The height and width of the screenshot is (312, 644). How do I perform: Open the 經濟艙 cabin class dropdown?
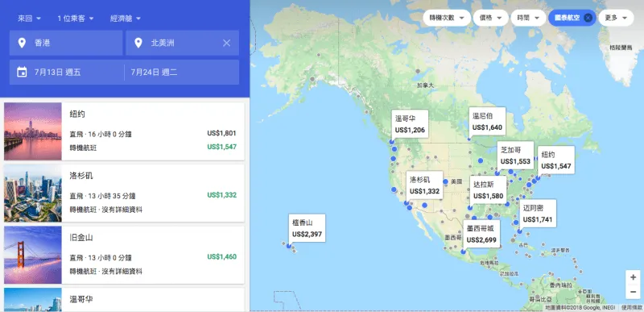[126, 19]
